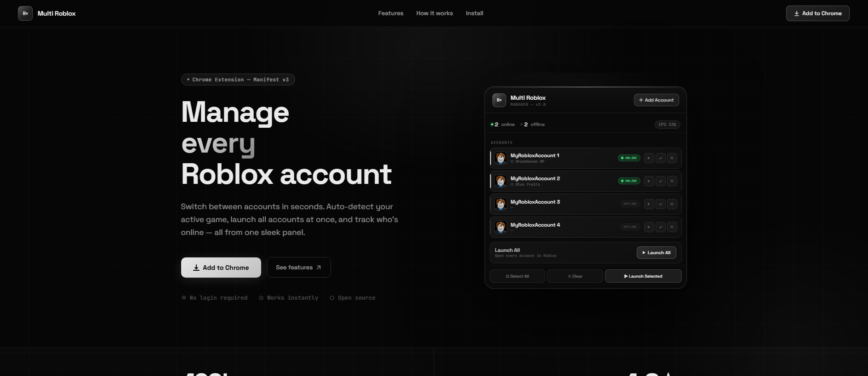Open the How it works nav link
868x376 pixels.
[434, 13]
